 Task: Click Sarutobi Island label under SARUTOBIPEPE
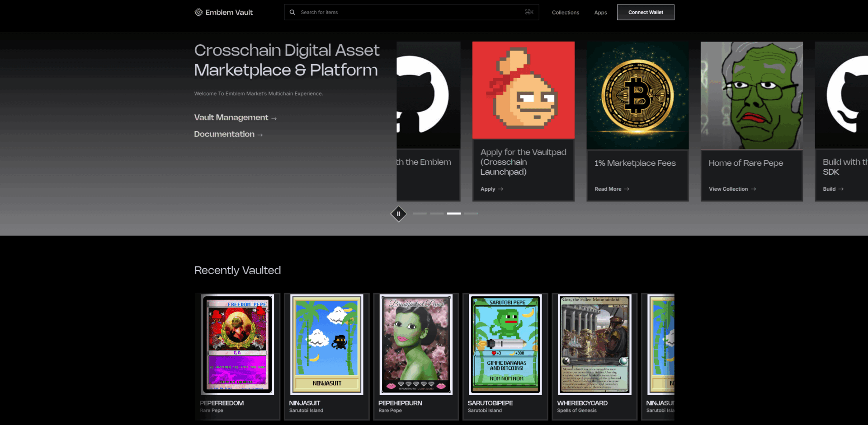point(485,411)
